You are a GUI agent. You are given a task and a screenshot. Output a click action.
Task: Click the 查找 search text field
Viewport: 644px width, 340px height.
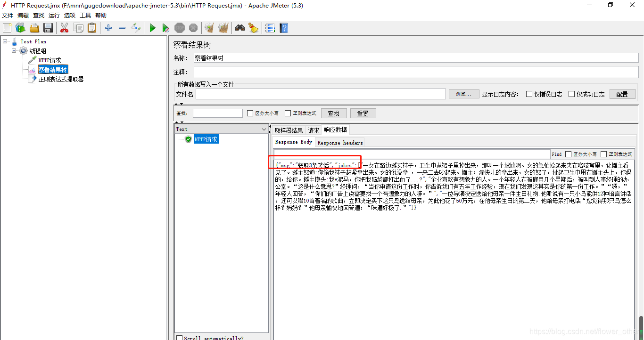pos(218,113)
